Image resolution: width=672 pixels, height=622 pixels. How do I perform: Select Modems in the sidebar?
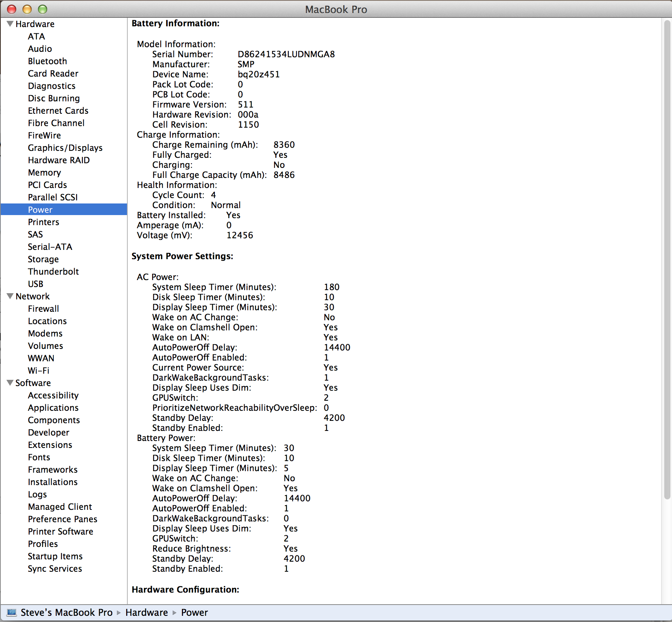coord(45,333)
